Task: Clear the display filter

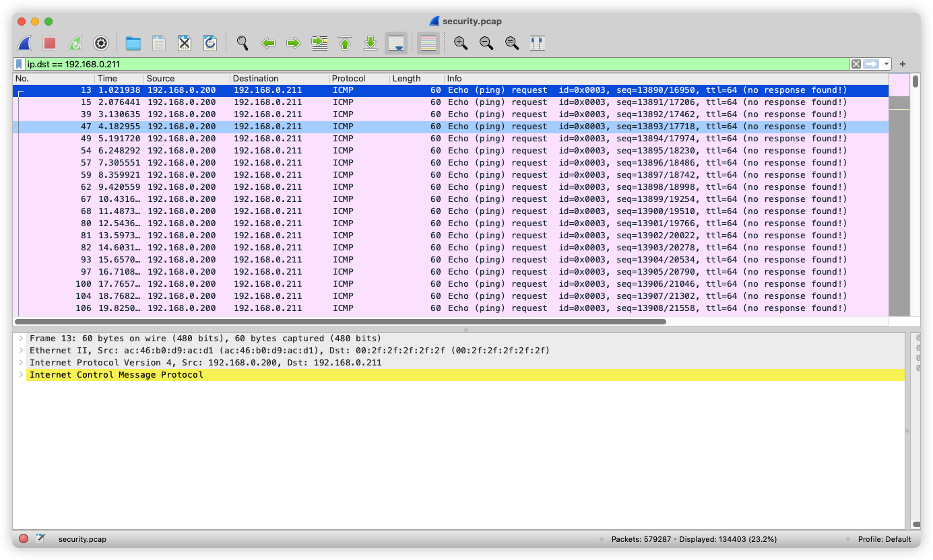Action: [x=856, y=64]
